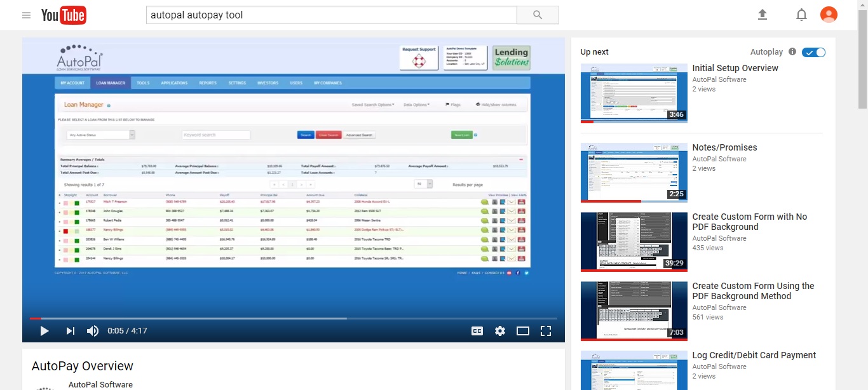This screenshot has height=390, width=868.
Task: Open the YouTube hamburger guide menu
Action: 26,15
